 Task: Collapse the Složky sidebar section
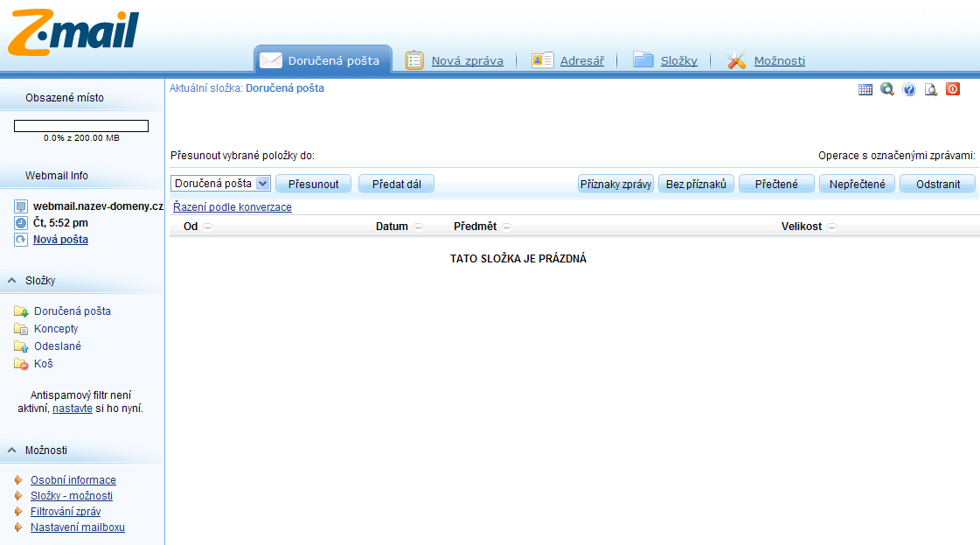coord(12,281)
